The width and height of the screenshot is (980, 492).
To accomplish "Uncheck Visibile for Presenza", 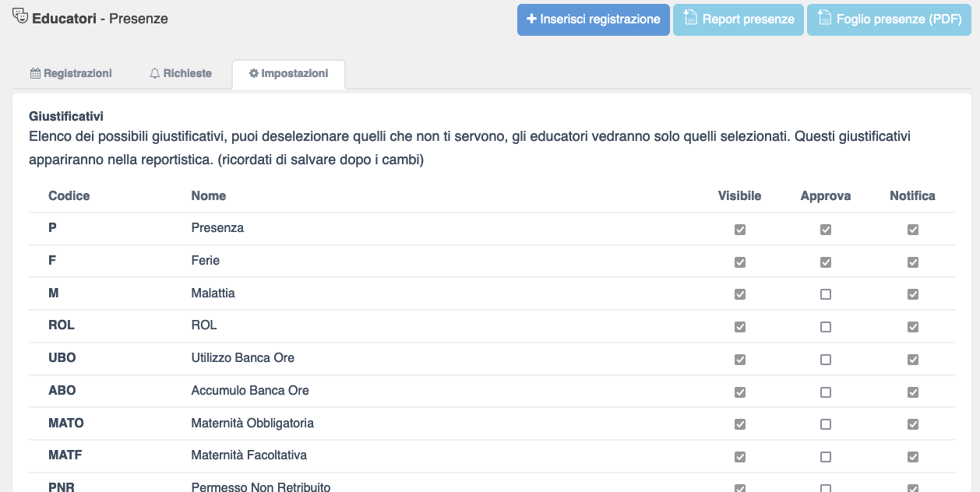I will tap(740, 230).
